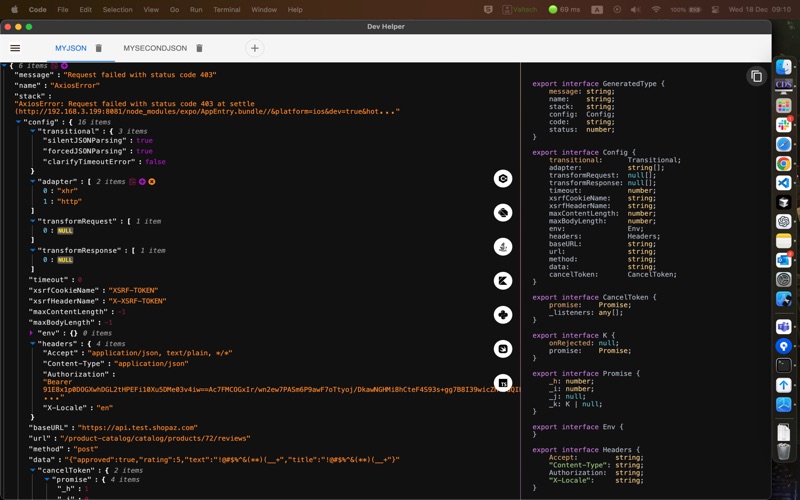The width and height of the screenshot is (800, 500).
Task: Generate Java types from JSON
Action: 503,247
